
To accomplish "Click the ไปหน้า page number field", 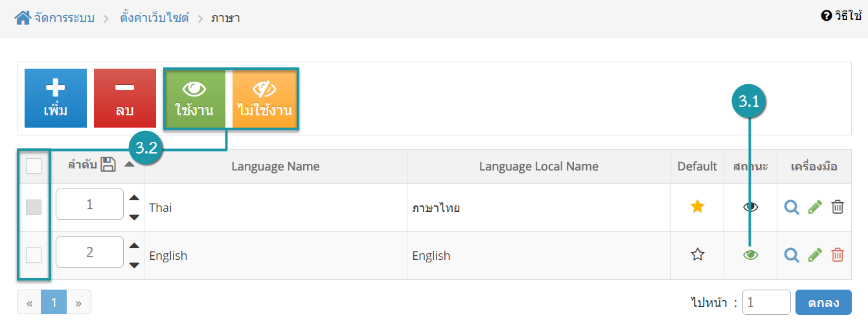I will pos(766,302).
